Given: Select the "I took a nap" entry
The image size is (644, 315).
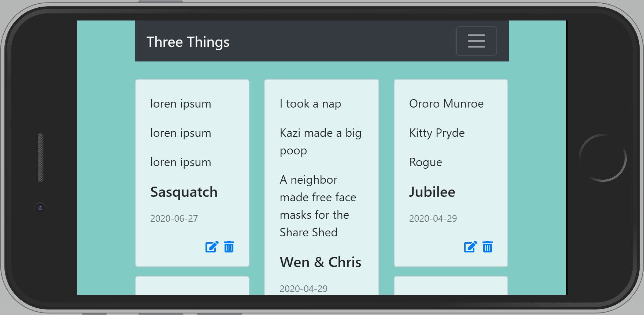Looking at the screenshot, I should click(310, 104).
